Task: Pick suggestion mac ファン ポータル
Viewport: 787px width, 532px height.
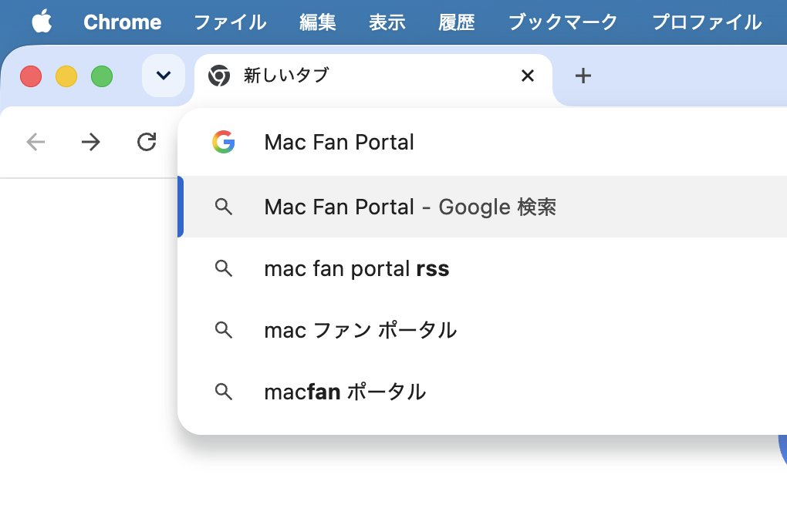Action: (482, 331)
